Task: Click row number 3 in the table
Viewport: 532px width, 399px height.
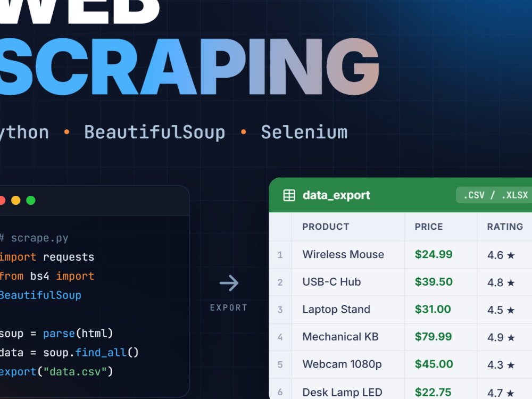Action: (x=280, y=310)
